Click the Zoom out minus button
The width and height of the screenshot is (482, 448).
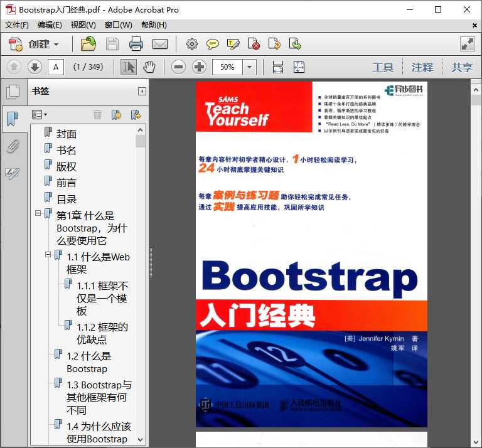(x=179, y=67)
